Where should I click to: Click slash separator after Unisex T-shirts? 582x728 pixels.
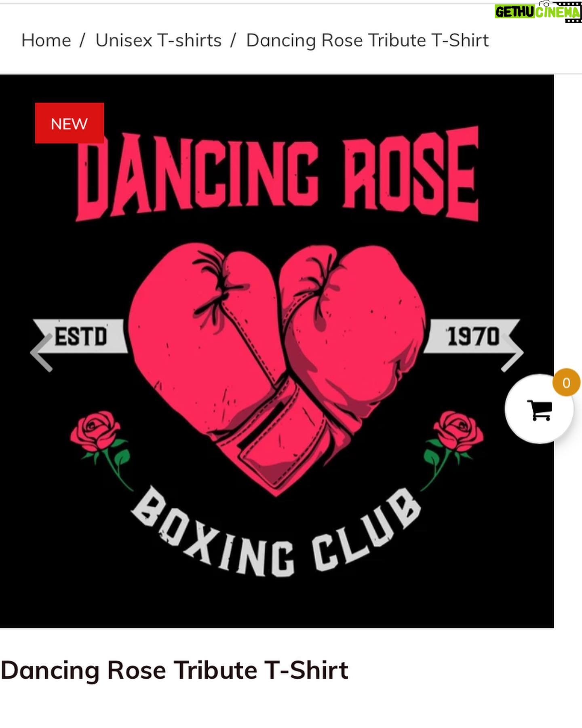click(x=233, y=40)
